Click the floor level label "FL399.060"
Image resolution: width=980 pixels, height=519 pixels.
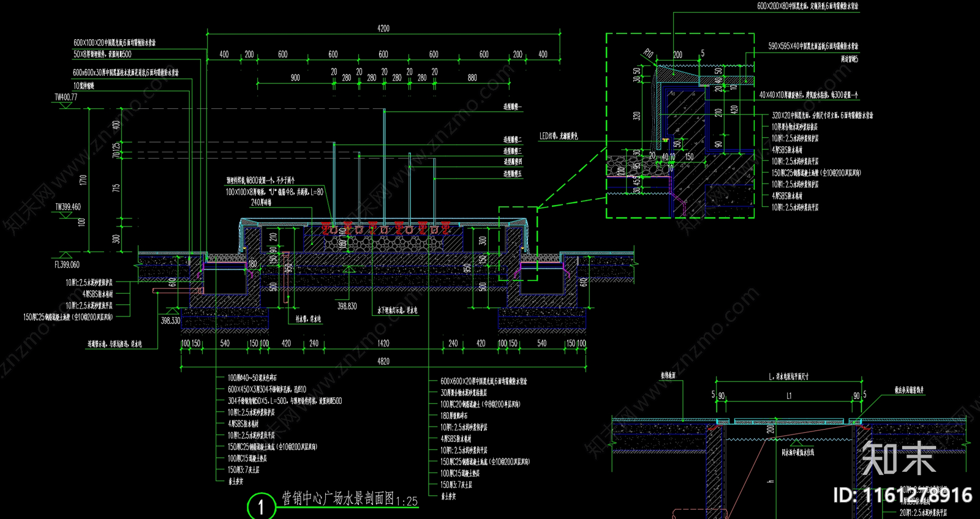pyautogui.click(x=67, y=264)
